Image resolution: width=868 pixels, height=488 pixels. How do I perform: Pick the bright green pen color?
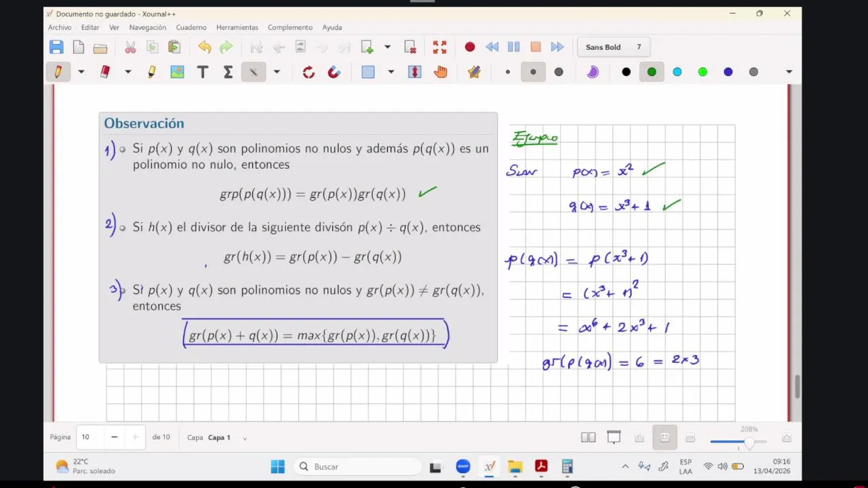[703, 72]
